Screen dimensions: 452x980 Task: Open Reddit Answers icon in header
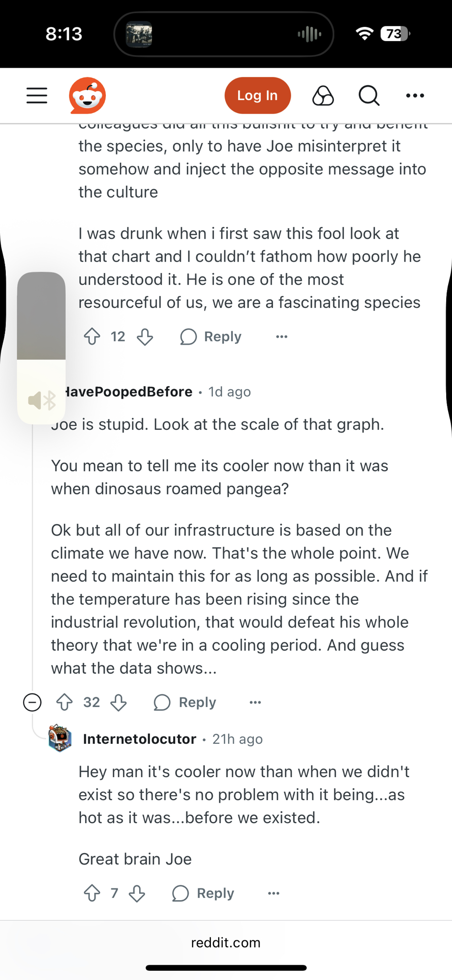point(323,96)
